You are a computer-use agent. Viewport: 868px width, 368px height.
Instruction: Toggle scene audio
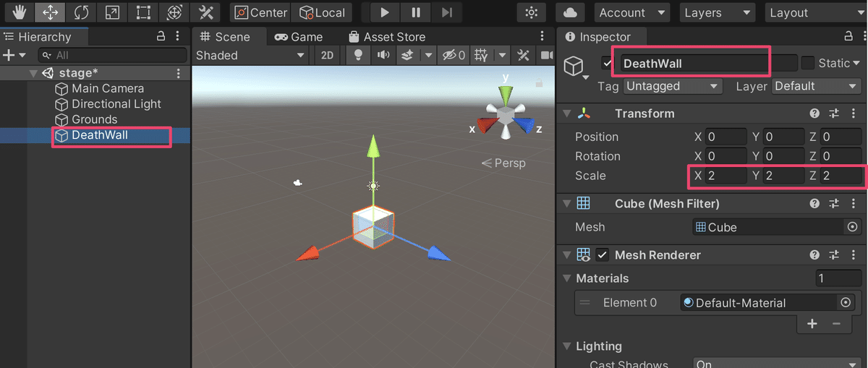[383, 55]
